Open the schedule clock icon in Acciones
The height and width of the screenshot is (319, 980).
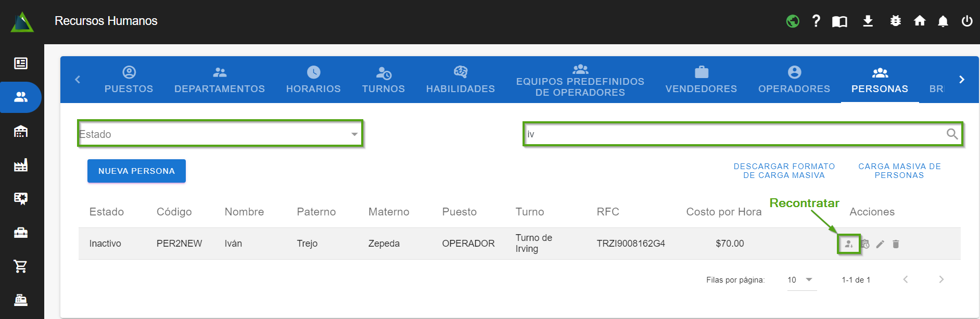[x=865, y=244]
